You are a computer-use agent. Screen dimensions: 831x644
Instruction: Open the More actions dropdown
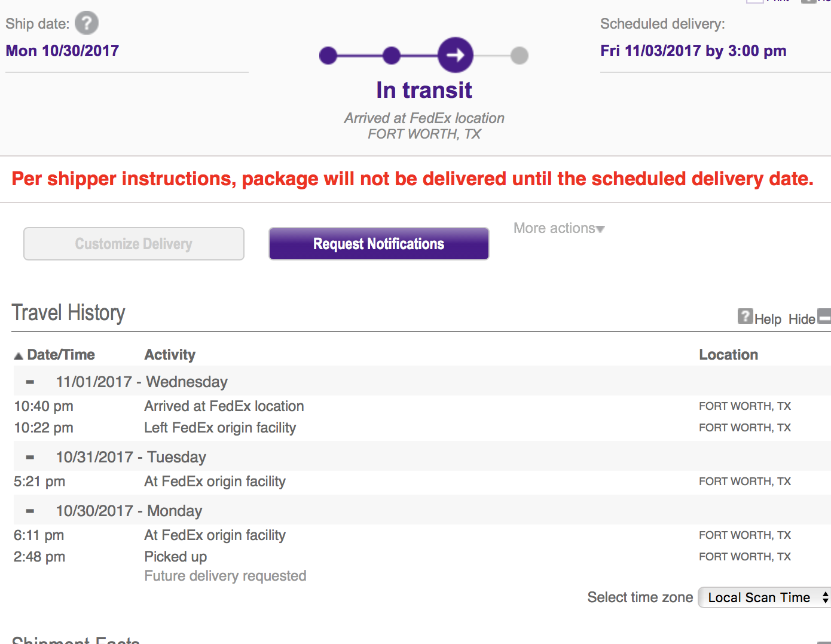tap(559, 228)
